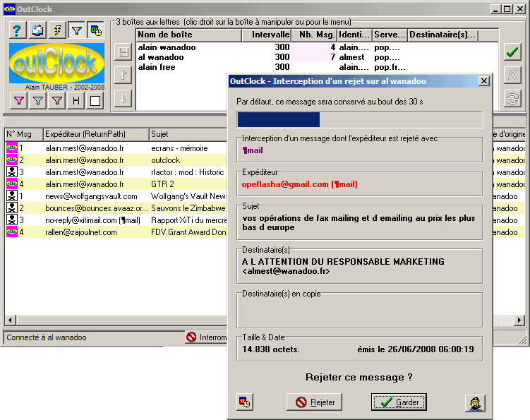Click the green checkmark validate icon
The height and width of the screenshot is (420, 530).
click(512, 52)
